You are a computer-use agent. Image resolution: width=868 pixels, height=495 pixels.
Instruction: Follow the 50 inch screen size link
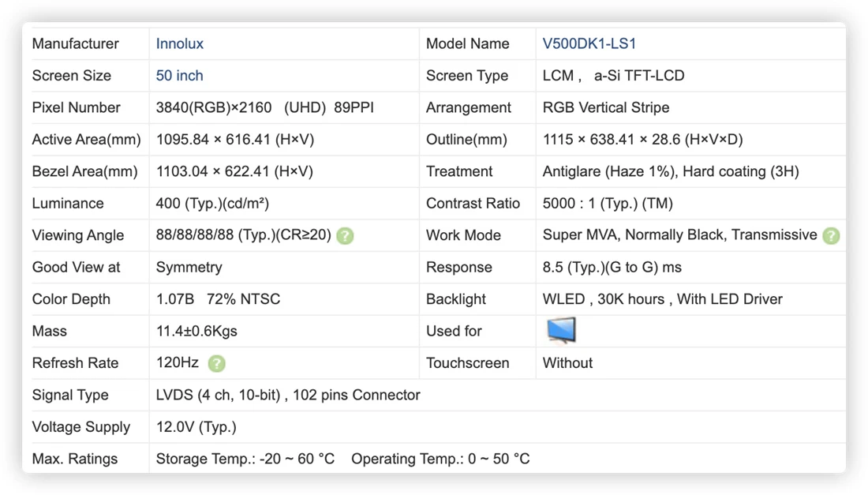[x=179, y=76]
